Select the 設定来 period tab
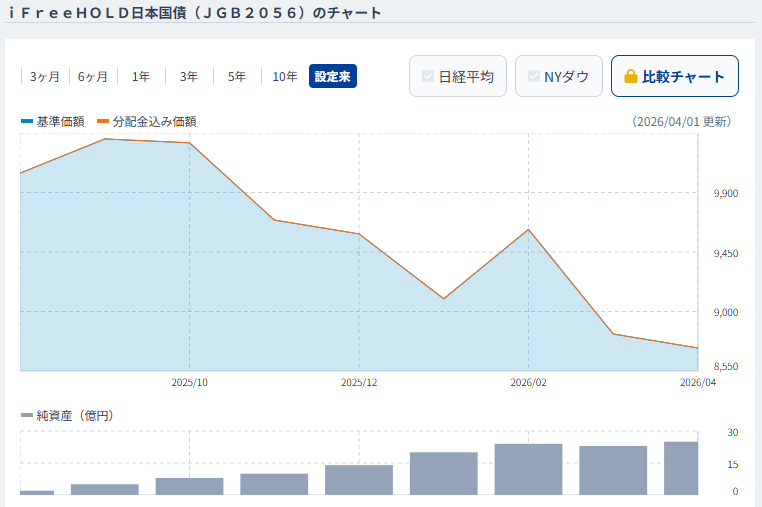The width and height of the screenshot is (762, 507). click(x=333, y=76)
